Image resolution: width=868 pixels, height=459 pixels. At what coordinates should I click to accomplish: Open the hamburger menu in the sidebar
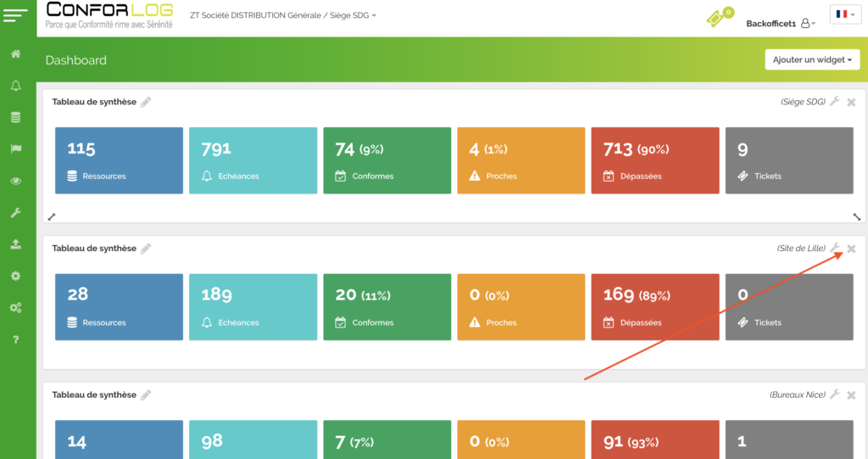[x=16, y=16]
